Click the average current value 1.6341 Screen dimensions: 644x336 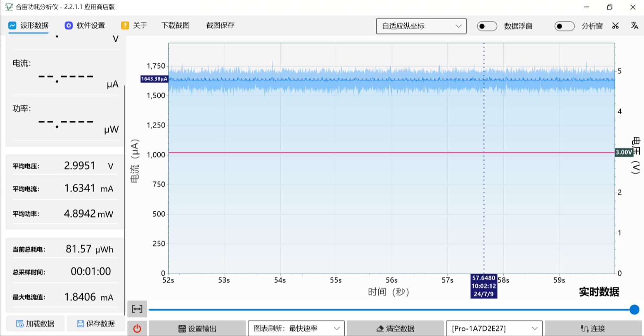(80, 188)
